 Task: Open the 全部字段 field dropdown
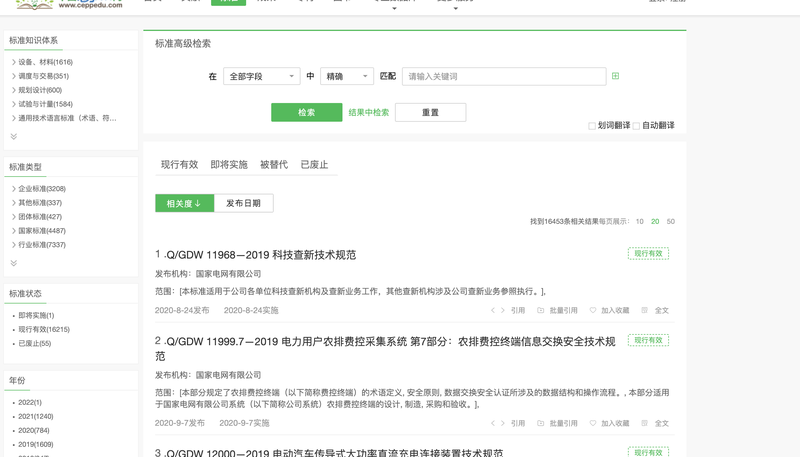click(261, 77)
